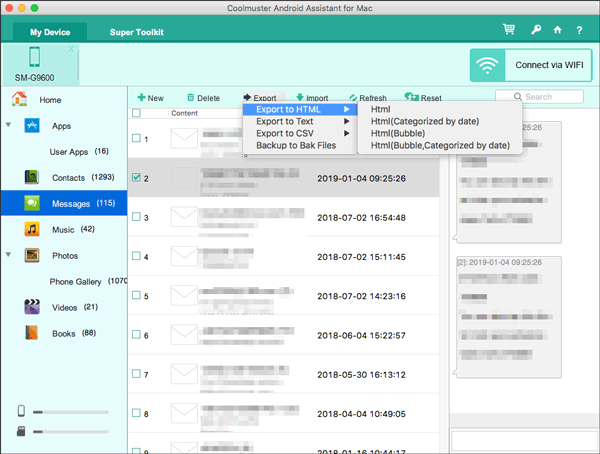Click the SD card storage icon
The height and width of the screenshot is (454, 600).
[x=21, y=431]
